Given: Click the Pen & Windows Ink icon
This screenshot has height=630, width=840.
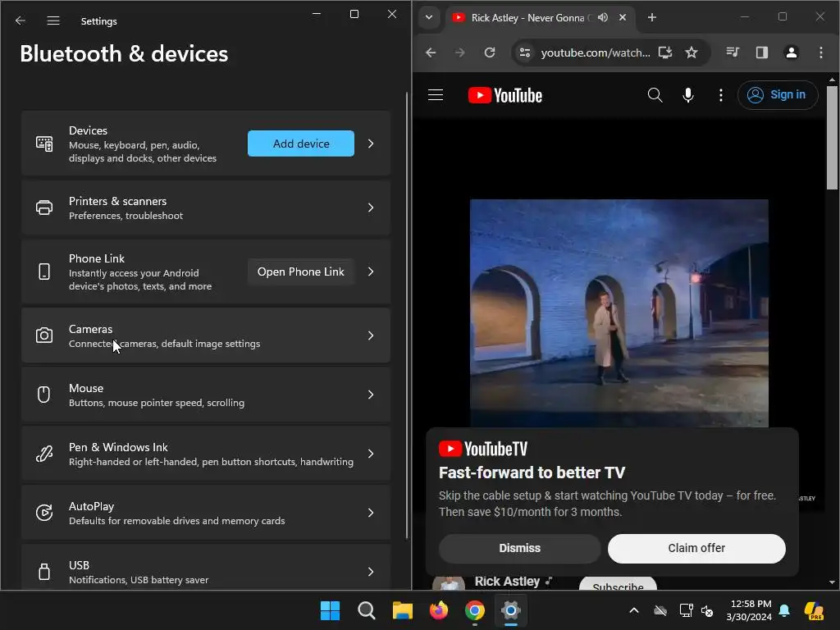Looking at the screenshot, I should point(44,454).
